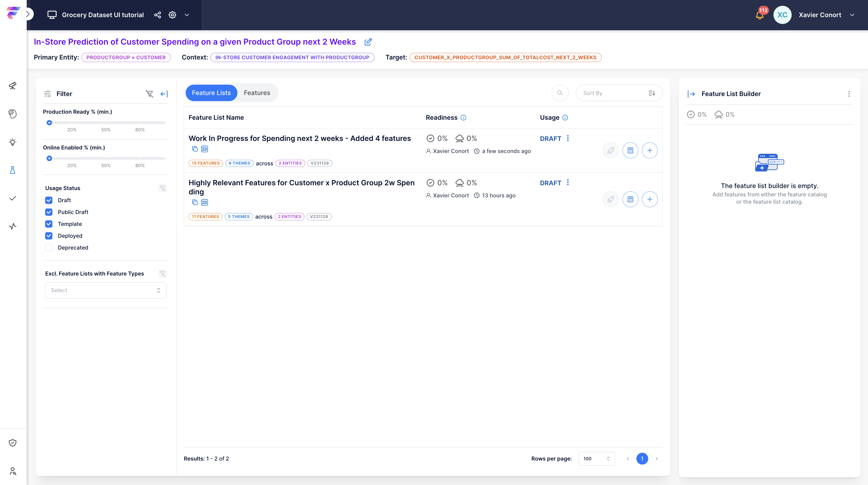Click 15 FEATURES tag
868x485 pixels.
206,163
